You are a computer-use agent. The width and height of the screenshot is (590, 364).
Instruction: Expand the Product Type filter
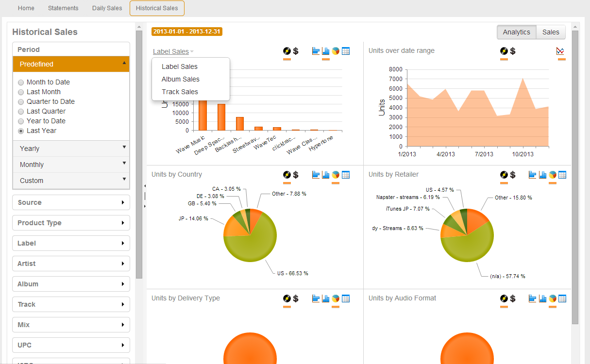tap(71, 223)
